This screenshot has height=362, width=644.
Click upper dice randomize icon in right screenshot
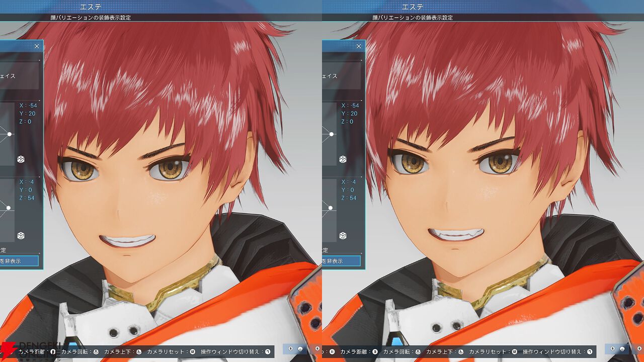point(343,159)
